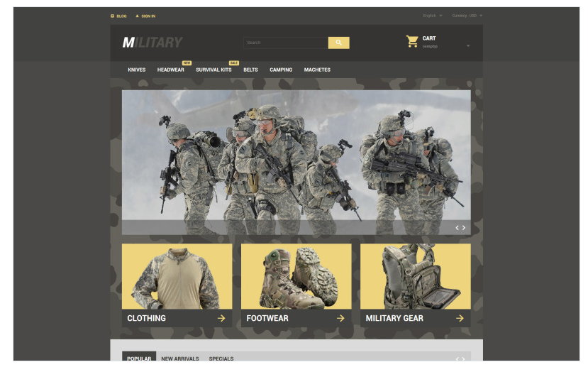Click the shopping cart icon
The height and width of the screenshot is (372, 588).
coord(411,41)
